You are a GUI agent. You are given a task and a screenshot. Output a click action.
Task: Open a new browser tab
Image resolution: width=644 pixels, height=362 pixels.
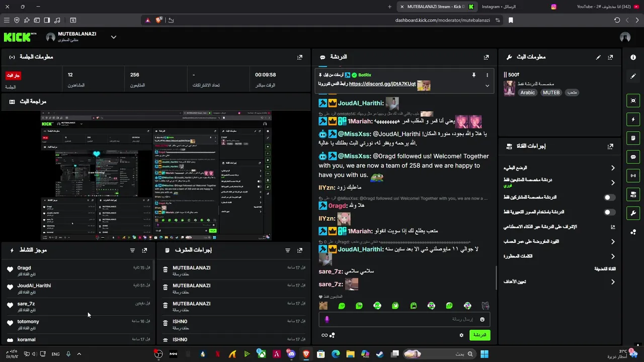tap(389, 7)
